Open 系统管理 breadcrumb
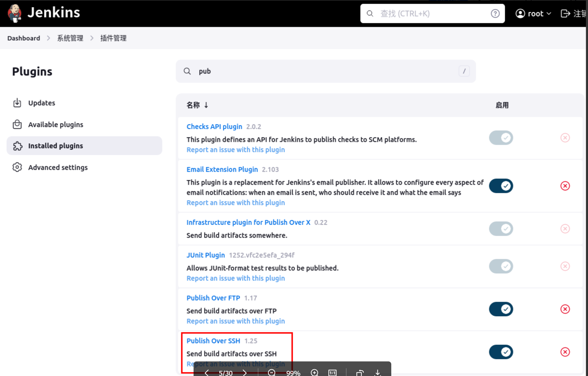The width and height of the screenshot is (588, 376). [70, 38]
